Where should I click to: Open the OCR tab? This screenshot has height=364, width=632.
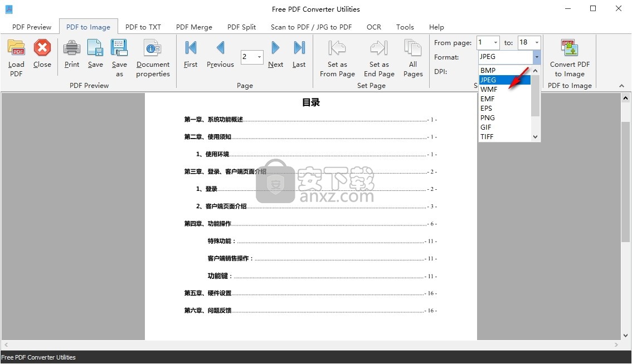(x=373, y=27)
